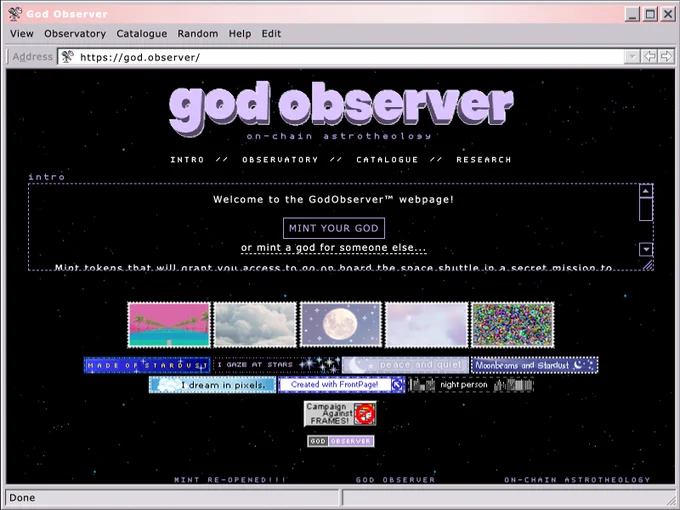Maximize the God Observer window

click(651, 14)
